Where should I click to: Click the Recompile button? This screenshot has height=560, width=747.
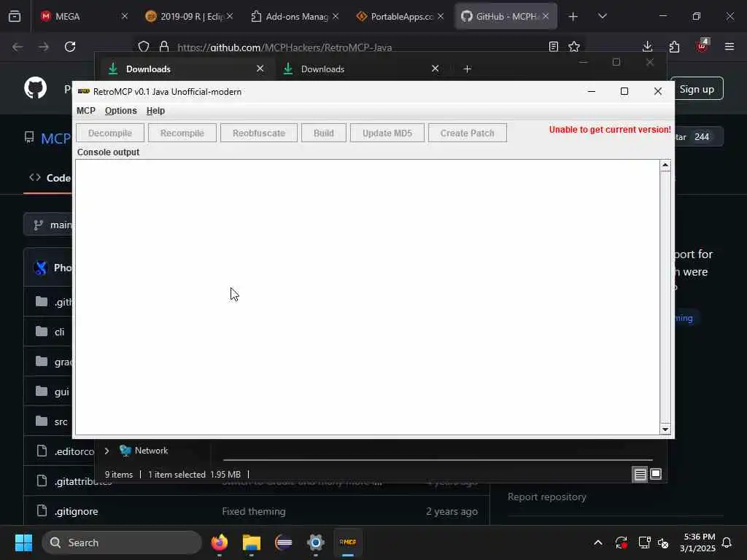pyautogui.click(x=182, y=133)
